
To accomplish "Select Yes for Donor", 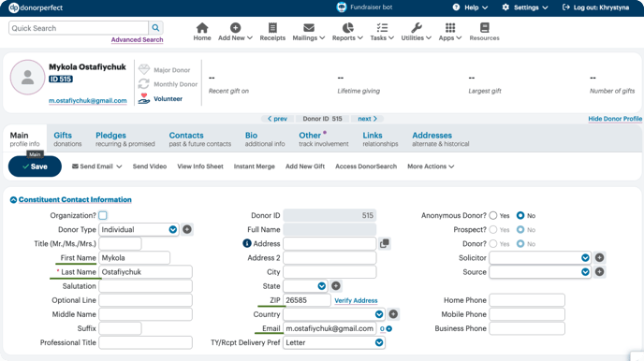I will (493, 244).
